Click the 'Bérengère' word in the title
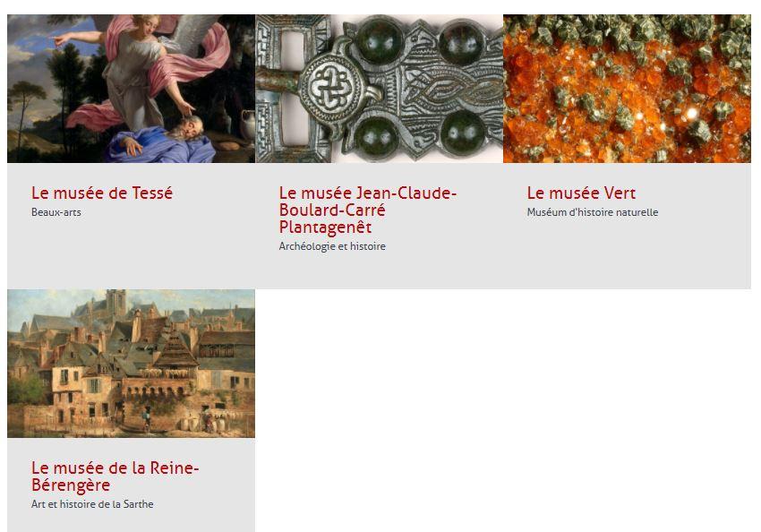Image resolution: width=761 pixels, height=532 pixels. [x=71, y=485]
